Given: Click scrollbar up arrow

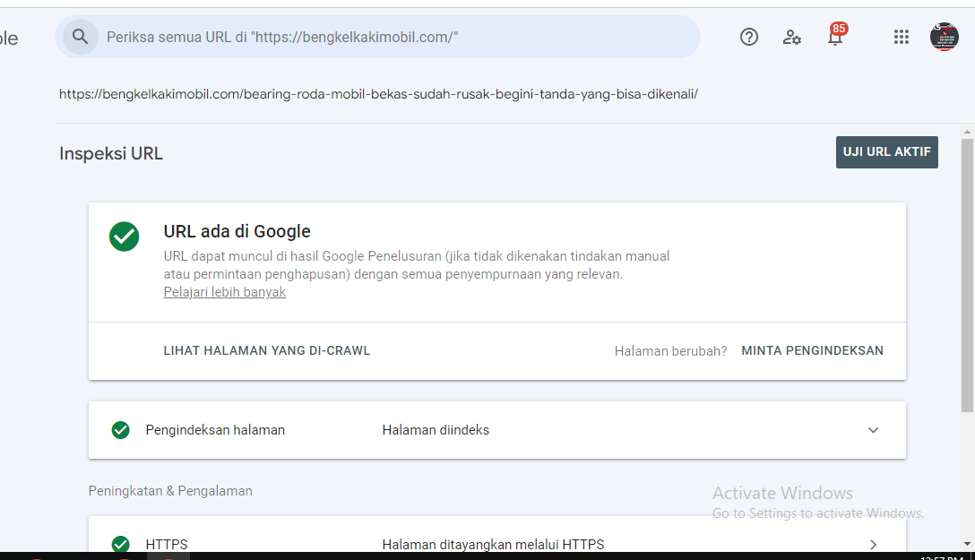Looking at the screenshot, I should click(x=966, y=132).
